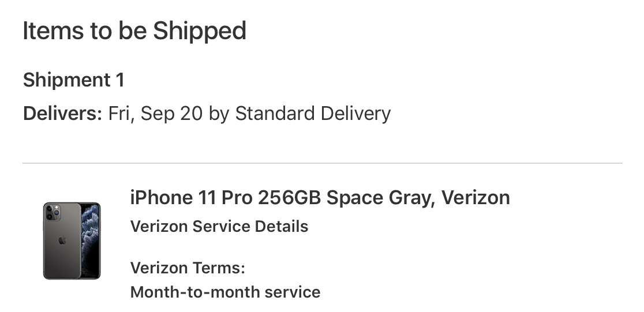Click the Standard Delivery text
Screen dimensions: 644x312
point(313,114)
